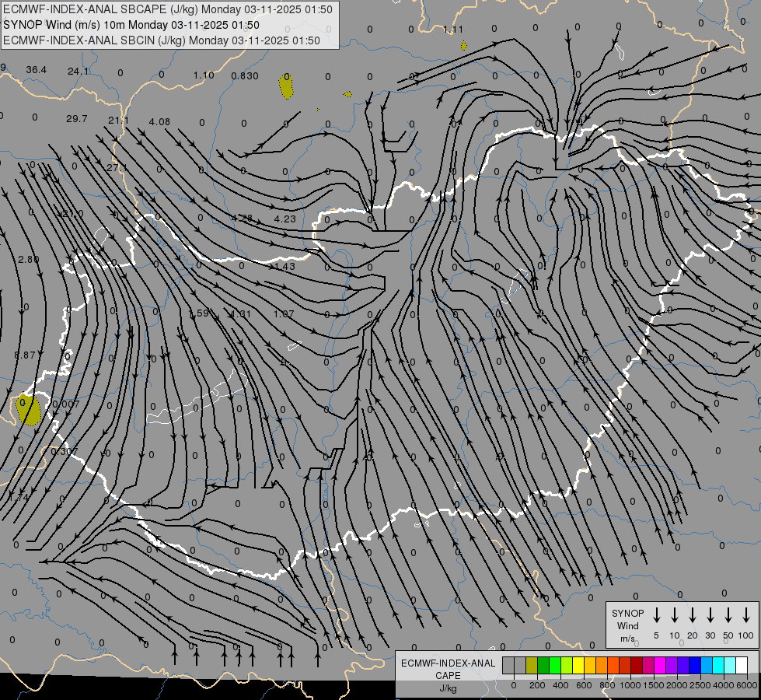Click the 4.28 value on the map
This screenshot has width=761, height=700.
pyautogui.click(x=242, y=218)
